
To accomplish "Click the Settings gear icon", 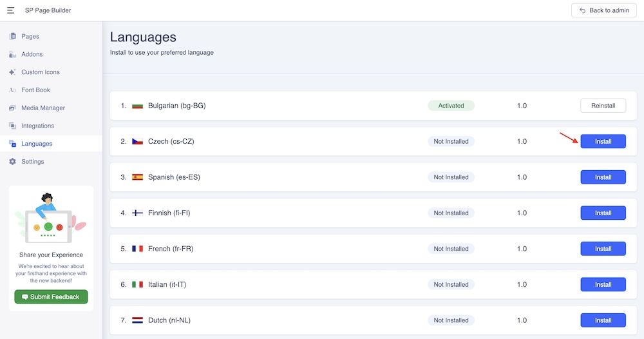I will [12, 162].
